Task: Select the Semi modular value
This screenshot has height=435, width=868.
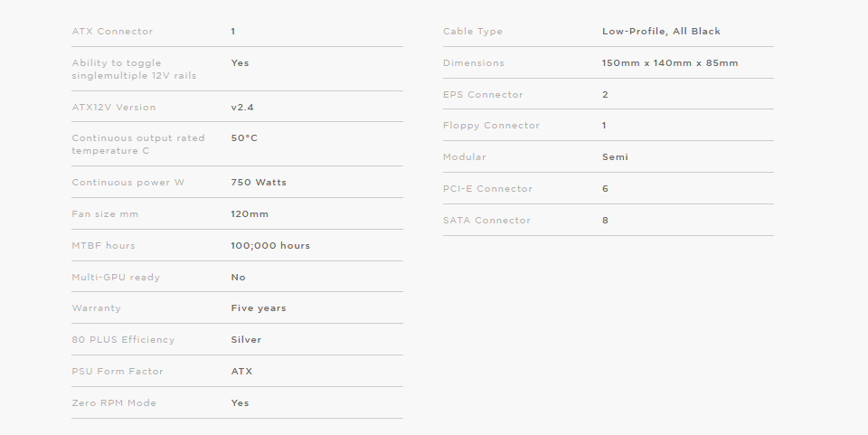Action: 615,157
